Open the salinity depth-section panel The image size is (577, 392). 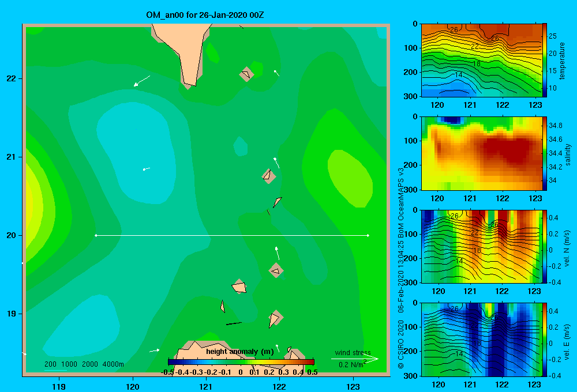pyautogui.click(x=482, y=153)
